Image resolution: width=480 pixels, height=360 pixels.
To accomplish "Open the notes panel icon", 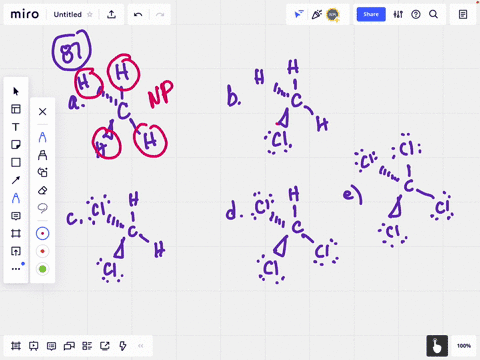I will tap(463, 14).
